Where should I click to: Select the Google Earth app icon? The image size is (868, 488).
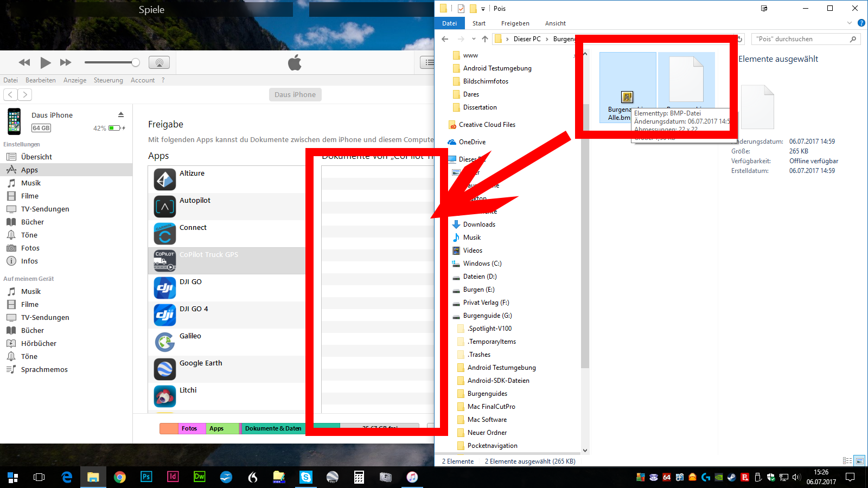click(x=165, y=369)
